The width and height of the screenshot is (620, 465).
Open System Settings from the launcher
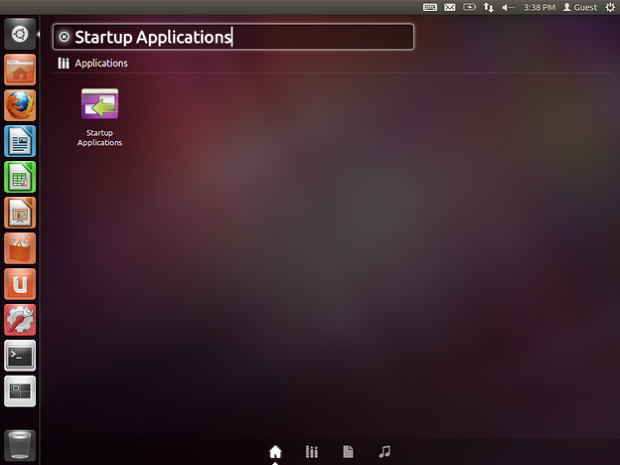tap(20, 319)
